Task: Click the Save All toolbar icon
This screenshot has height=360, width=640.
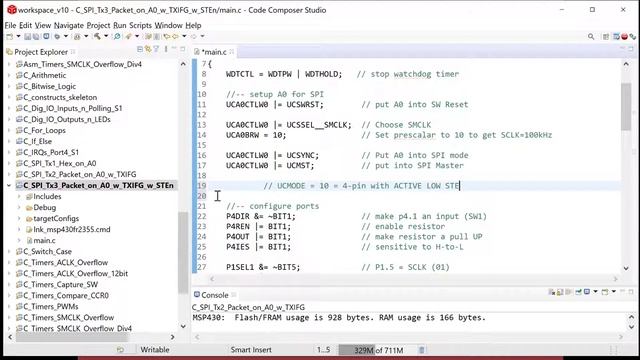Action: 36,37
